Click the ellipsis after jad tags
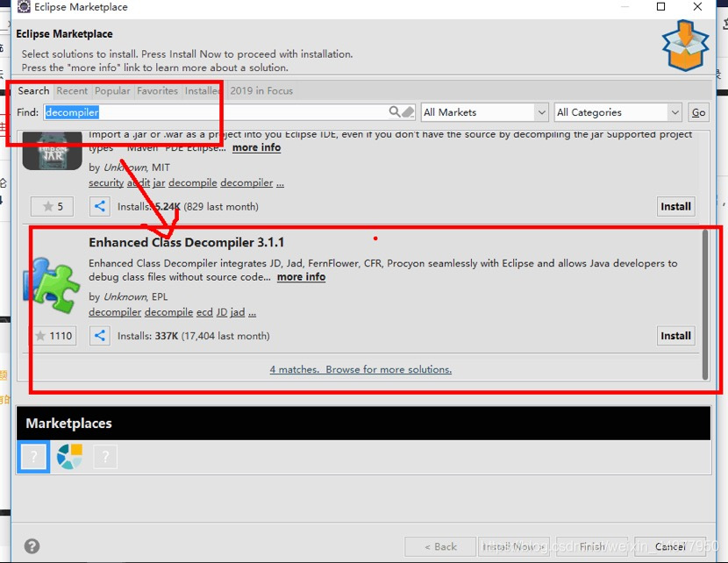728x563 pixels. click(x=252, y=313)
